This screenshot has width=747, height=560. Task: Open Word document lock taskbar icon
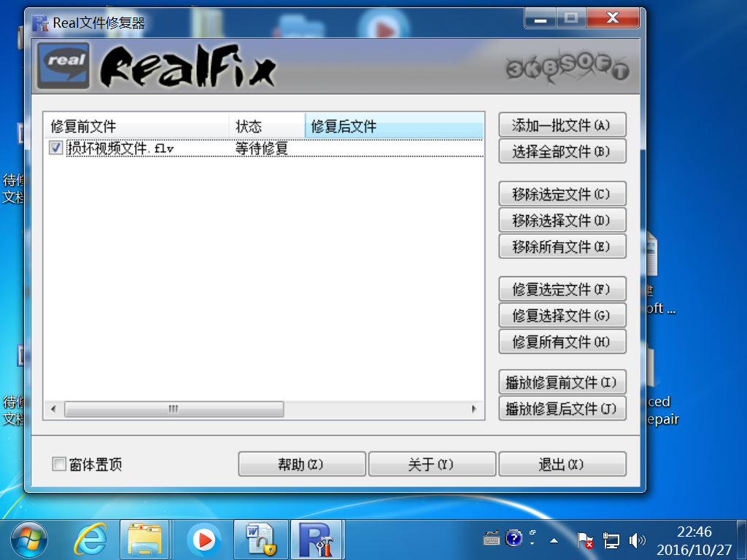260,540
